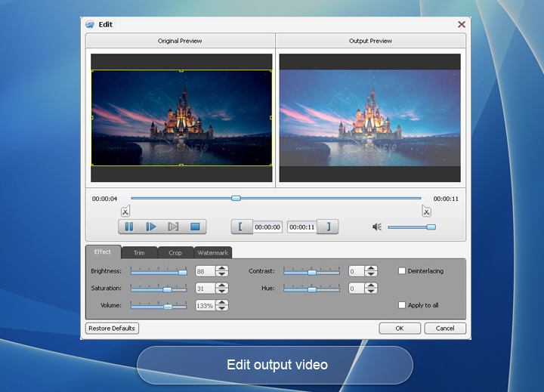This screenshot has height=392, width=544.
Task: Click the Cancel button
Action: click(445, 328)
